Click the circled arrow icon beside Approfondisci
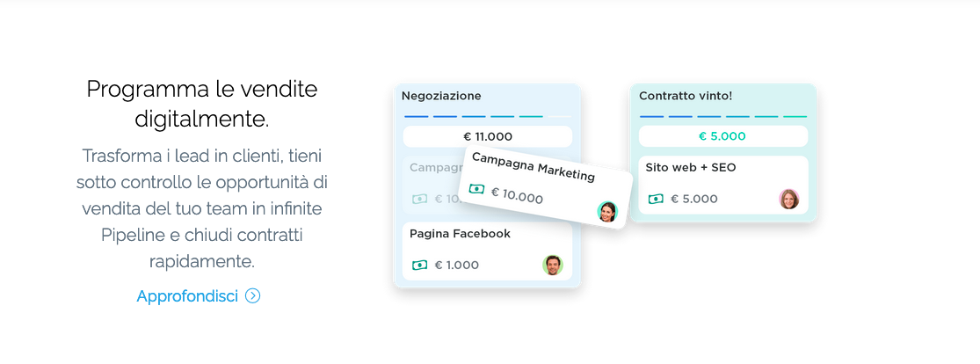Image resolution: width=980 pixels, height=364 pixels. (x=252, y=295)
